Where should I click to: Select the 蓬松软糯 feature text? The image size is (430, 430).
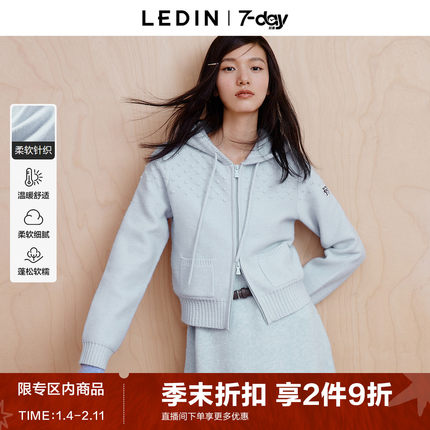[33, 271]
